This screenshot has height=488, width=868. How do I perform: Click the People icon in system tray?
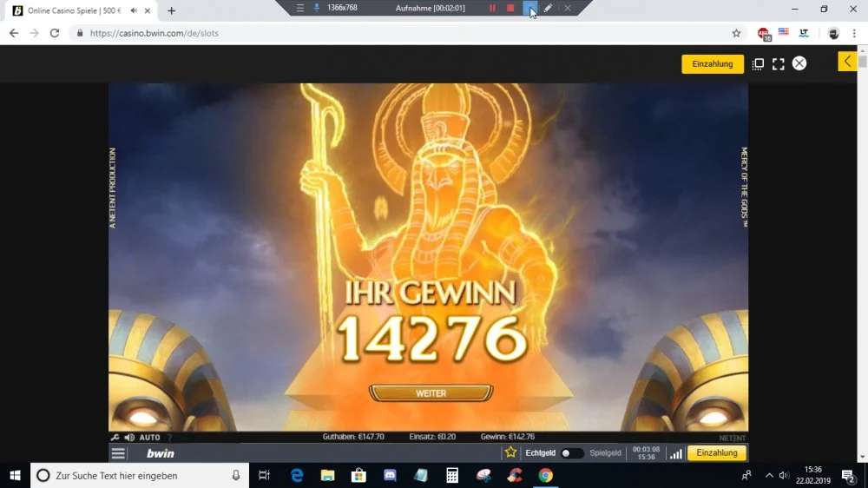746,475
